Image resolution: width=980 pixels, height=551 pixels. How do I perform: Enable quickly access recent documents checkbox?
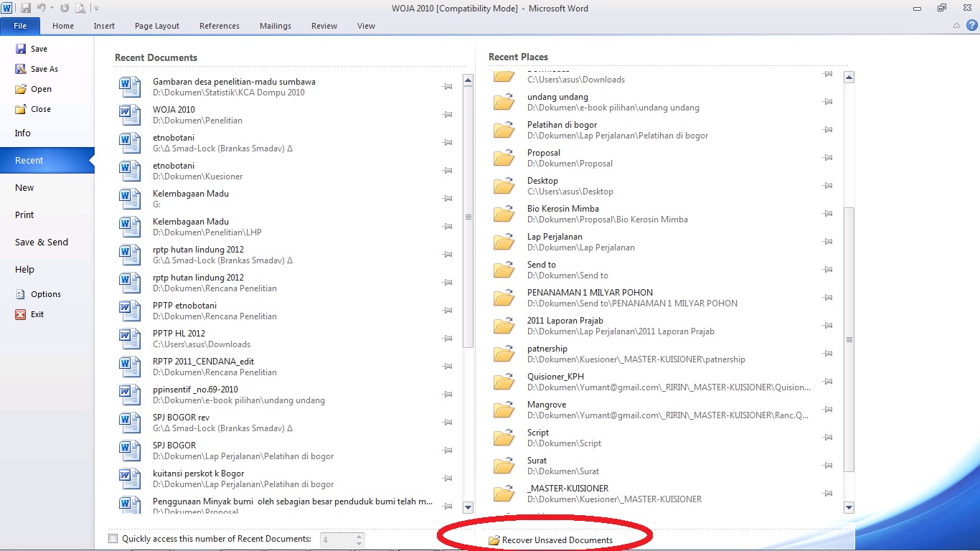pyautogui.click(x=113, y=537)
